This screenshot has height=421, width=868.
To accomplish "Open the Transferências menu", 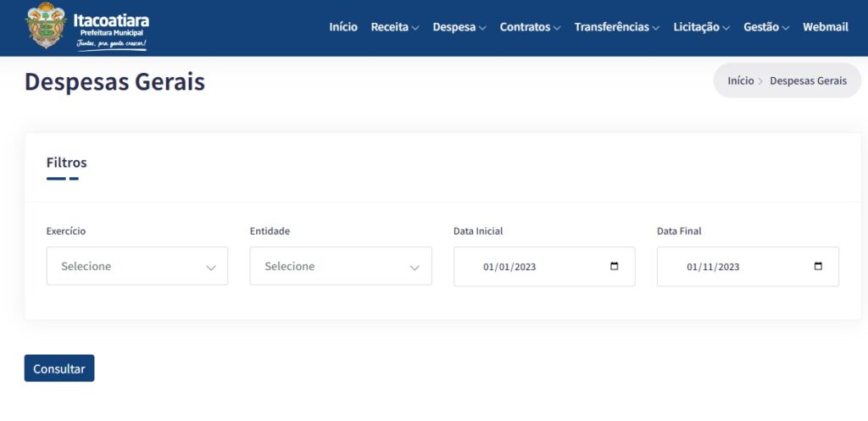I will click(x=617, y=26).
